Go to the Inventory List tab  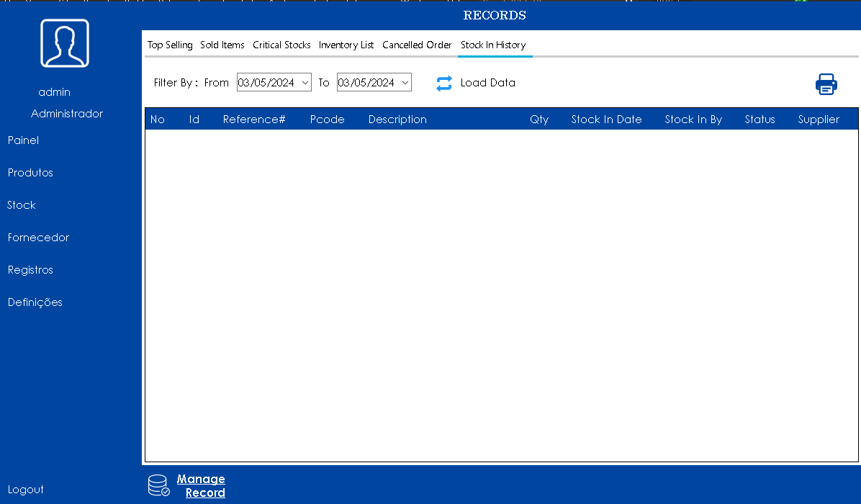[346, 45]
